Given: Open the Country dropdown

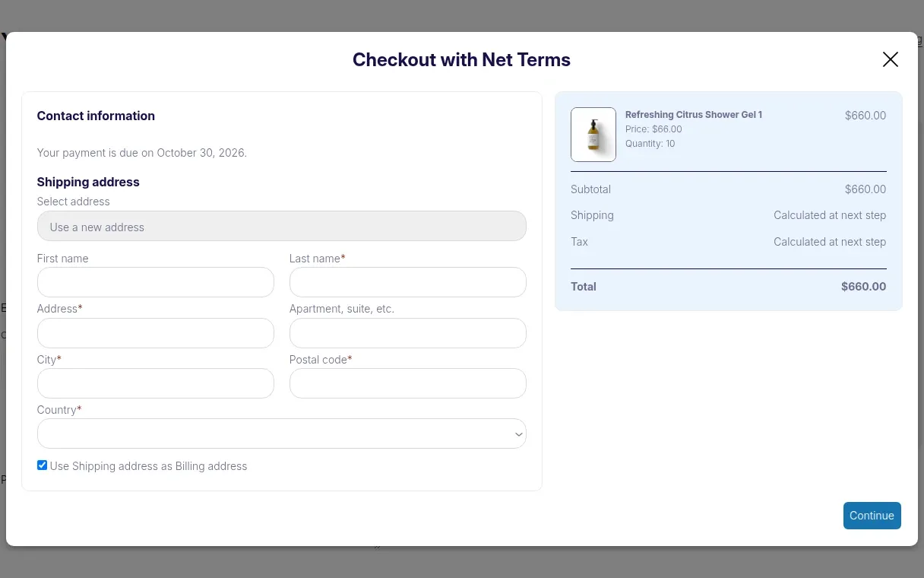Looking at the screenshot, I should coord(281,433).
